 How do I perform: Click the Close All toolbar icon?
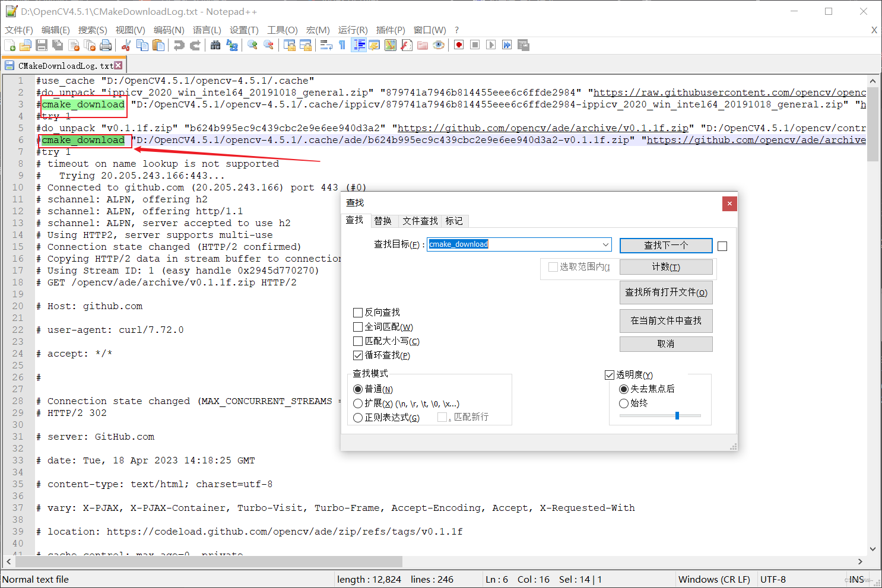[x=90, y=45]
